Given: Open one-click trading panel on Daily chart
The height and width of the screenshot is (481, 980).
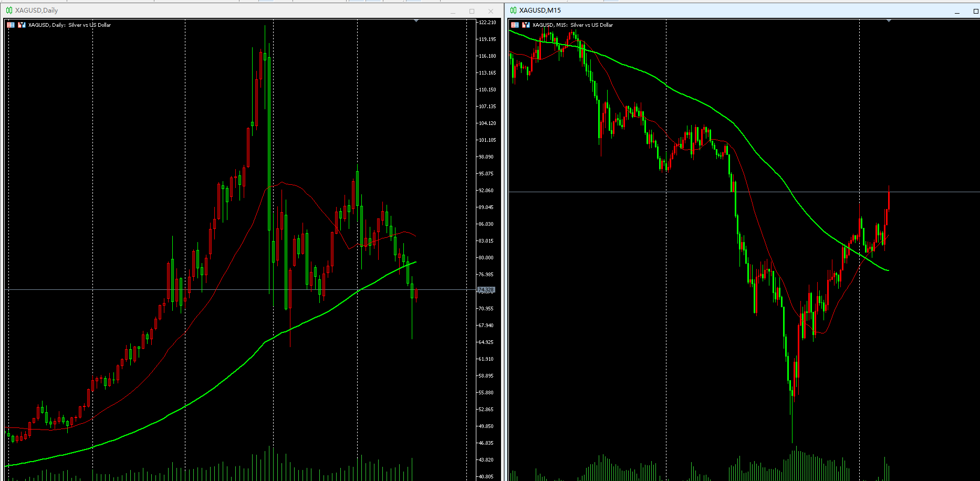Looking at the screenshot, I should tap(11, 25).
